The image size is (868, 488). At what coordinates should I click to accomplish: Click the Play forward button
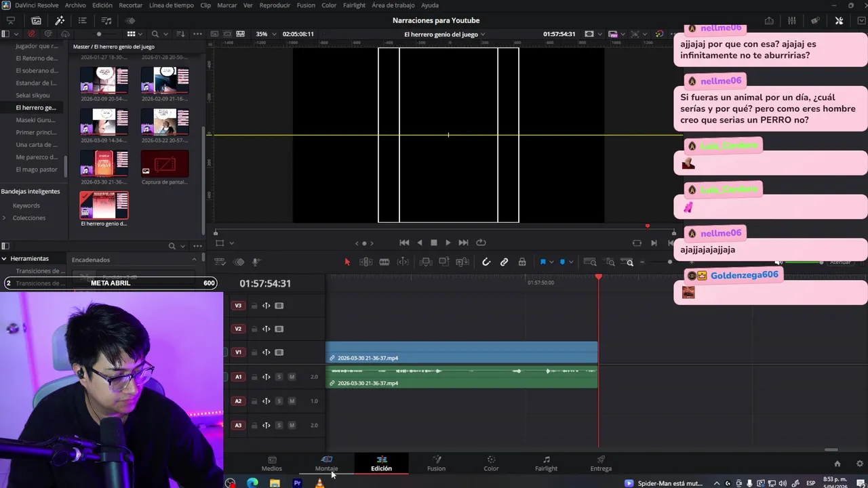click(x=448, y=243)
